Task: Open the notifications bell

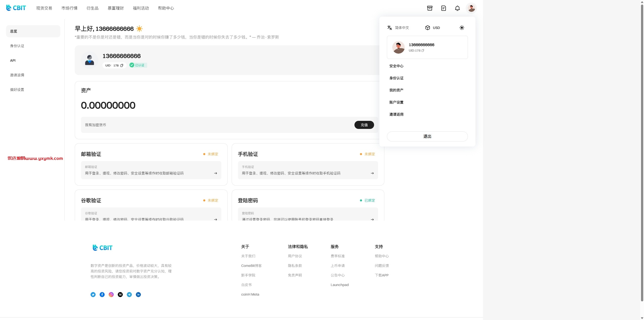Action: [457, 8]
